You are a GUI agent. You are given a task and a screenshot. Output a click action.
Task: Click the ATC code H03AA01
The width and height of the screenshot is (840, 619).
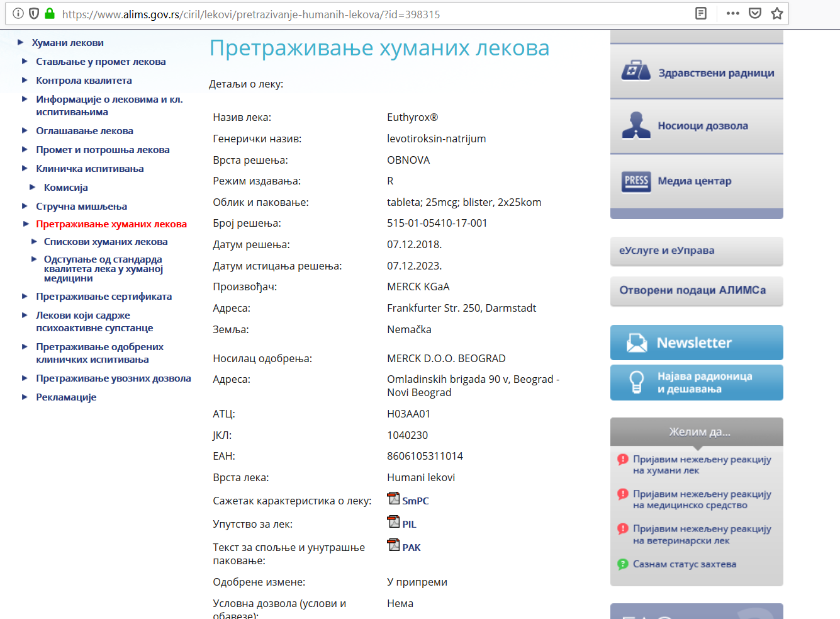pyautogui.click(x=408, y=414)
